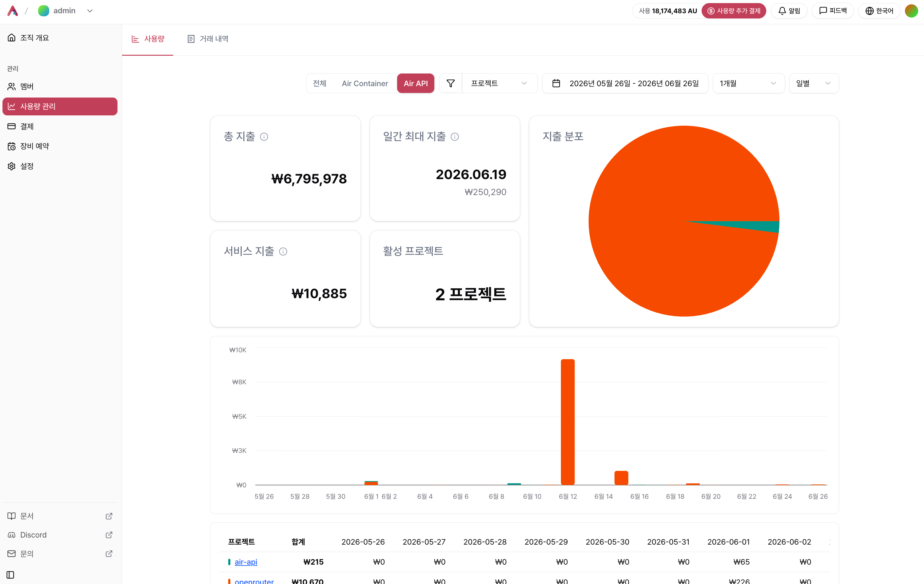The width and height of the screenshot is (924, 584).
Task: Click the 2026-06-01 column header
Action: point(728,542)
